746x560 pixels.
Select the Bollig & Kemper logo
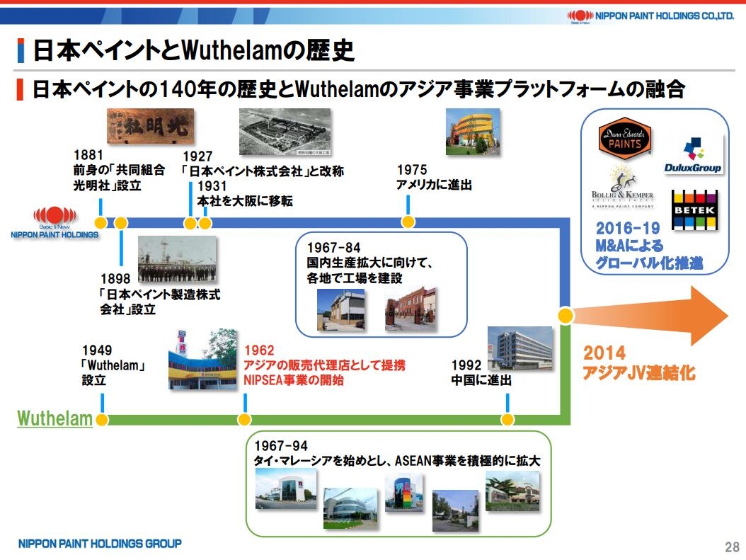622,188
